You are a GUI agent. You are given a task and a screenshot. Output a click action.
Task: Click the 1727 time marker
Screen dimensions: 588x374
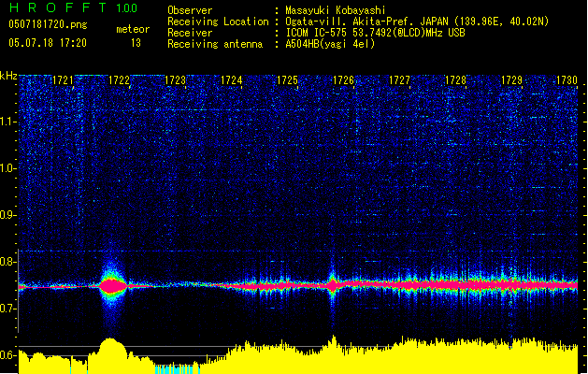click(399, 80)
